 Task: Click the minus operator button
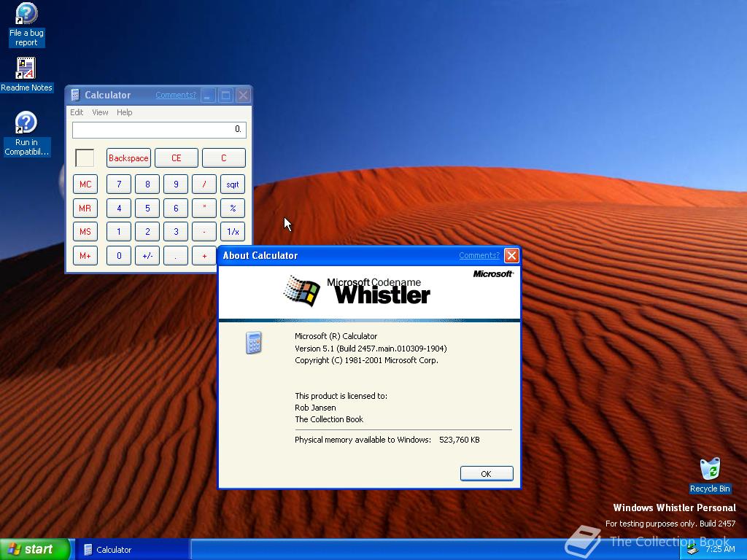point(204,231)
